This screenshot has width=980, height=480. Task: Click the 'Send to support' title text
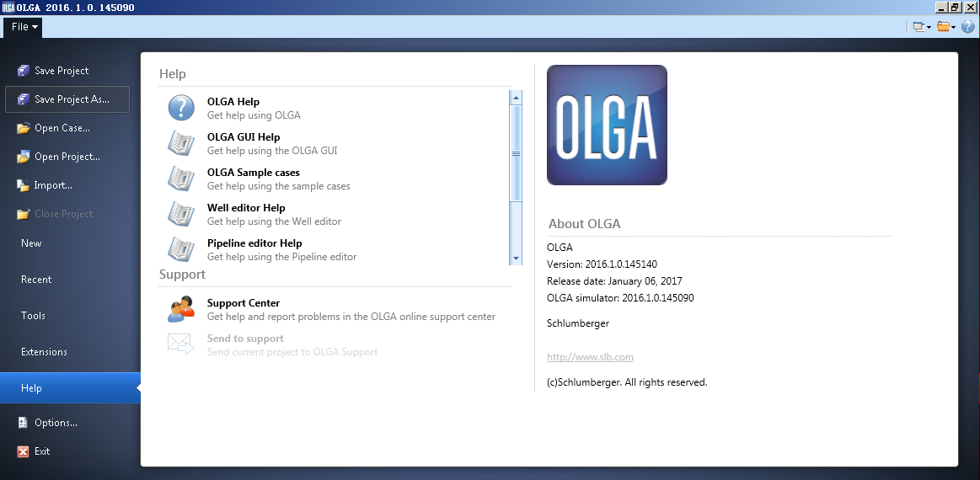(x=245, y=339)
